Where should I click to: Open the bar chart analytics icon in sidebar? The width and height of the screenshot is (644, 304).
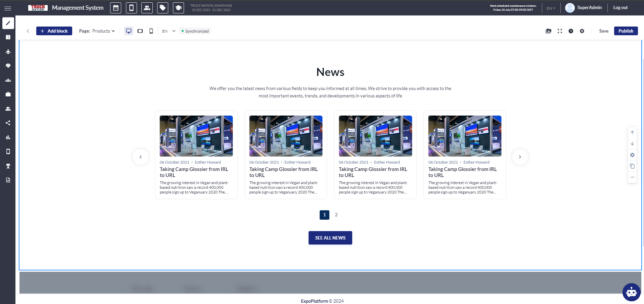pyautogui.click(x=8, y=137)
